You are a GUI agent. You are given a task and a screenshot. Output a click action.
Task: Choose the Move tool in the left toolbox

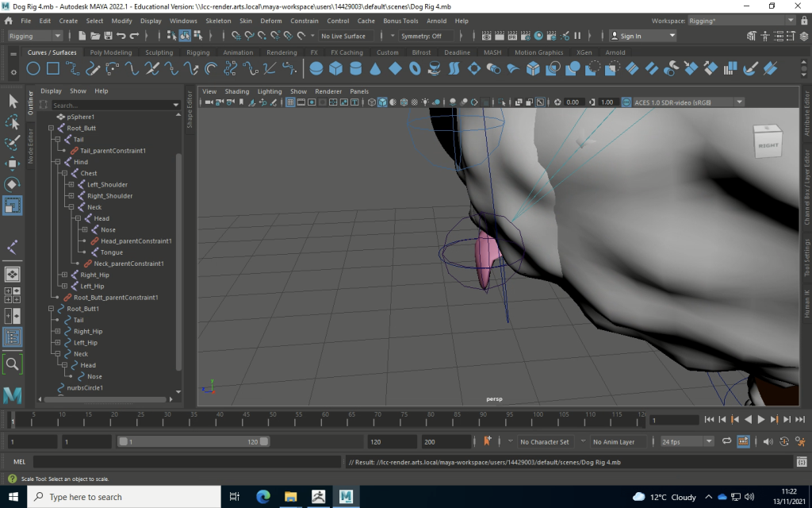click(13, 164)
